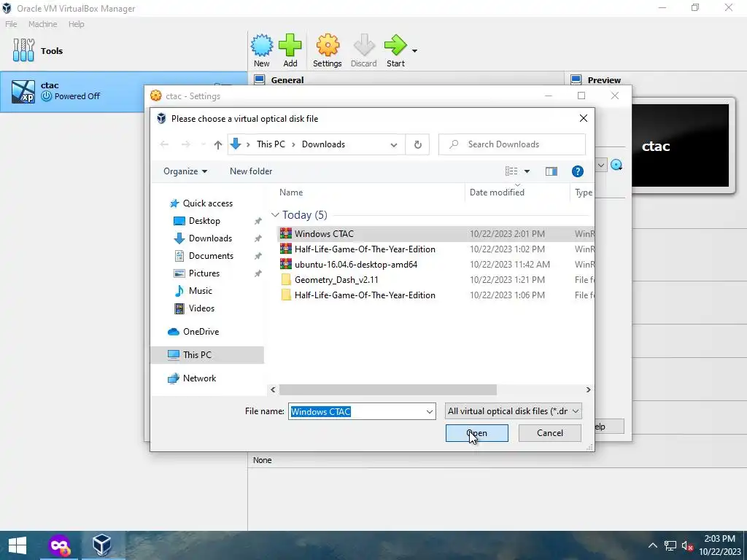Open the File name dropdown arrow
747x560 pixels.
pos(429,411)
